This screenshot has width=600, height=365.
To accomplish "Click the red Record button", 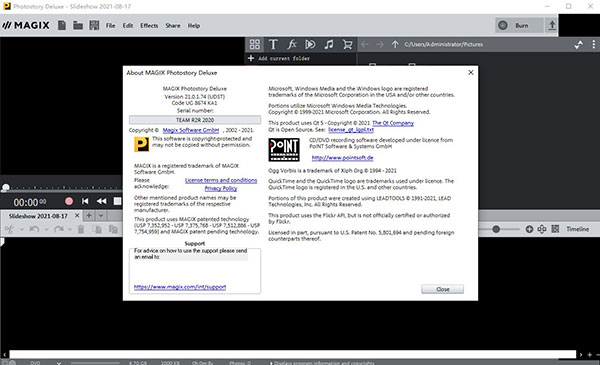I will [x=69, y=201].
